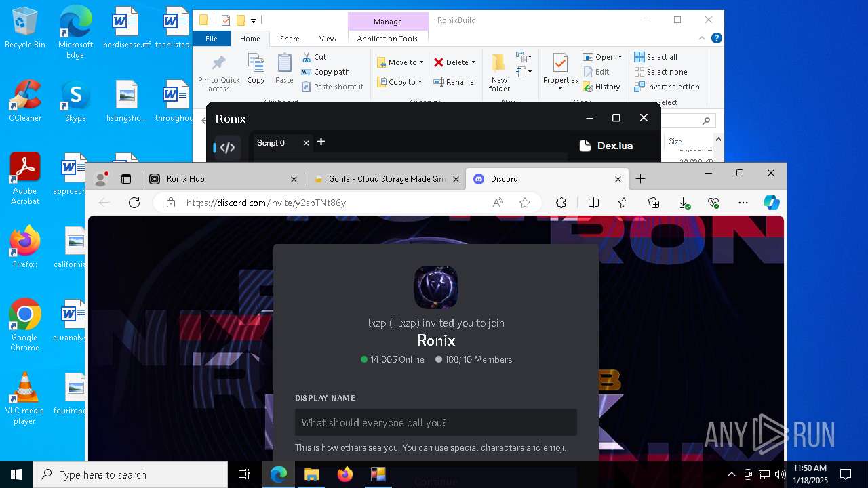Open VLC media player desktop icon
This screenshot has height=488, width=868.
click(x=25, y=399)
